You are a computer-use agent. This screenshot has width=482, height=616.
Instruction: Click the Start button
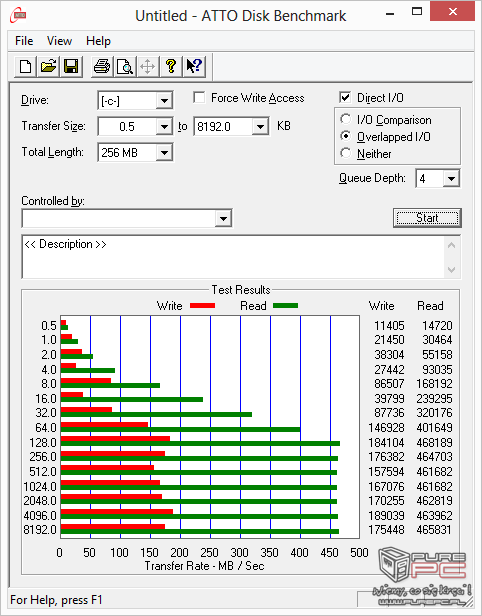tap(427, 218)
